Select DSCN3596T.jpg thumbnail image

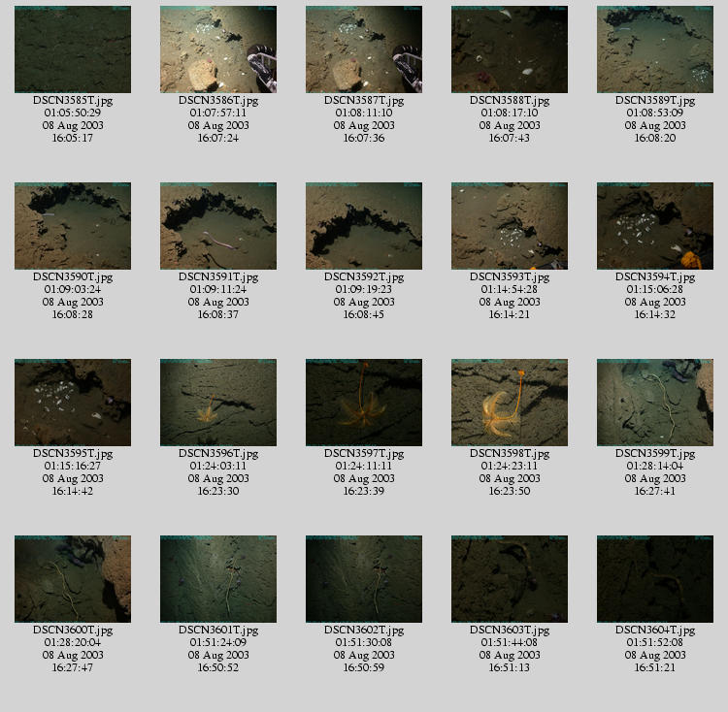[x=218, y=403]
